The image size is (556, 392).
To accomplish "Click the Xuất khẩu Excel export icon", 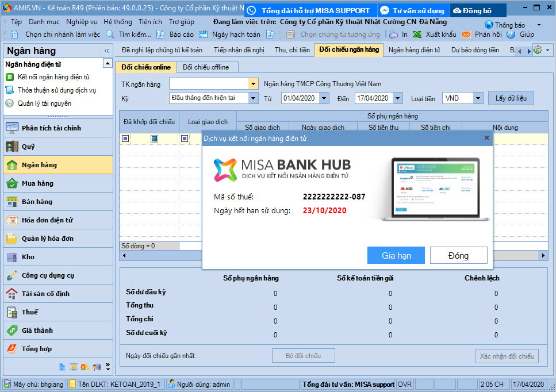I will pos(417,34).
